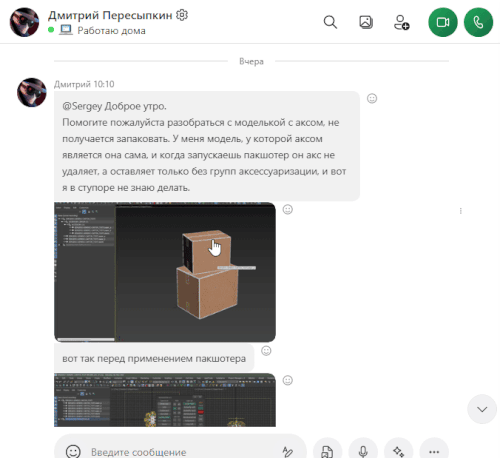
Task: React to the second 3ds Max screenshot
Action: [x=288, y=380]
